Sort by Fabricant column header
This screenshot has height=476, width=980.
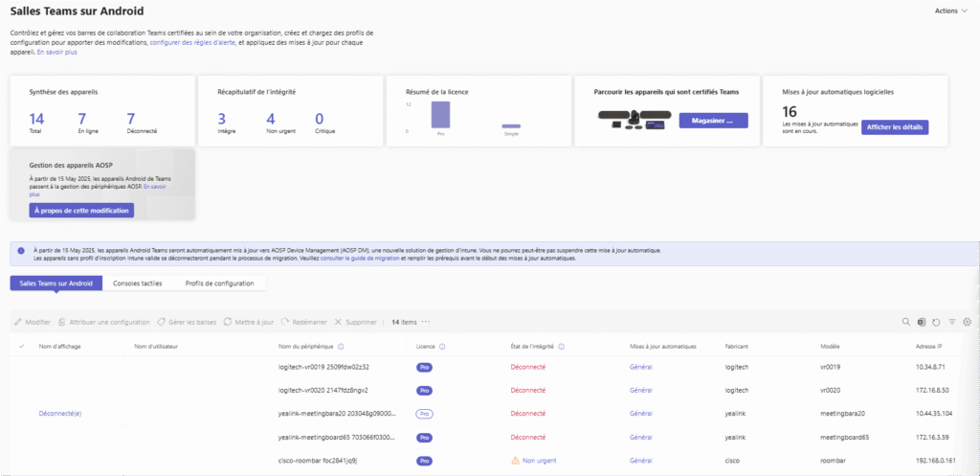738,347
